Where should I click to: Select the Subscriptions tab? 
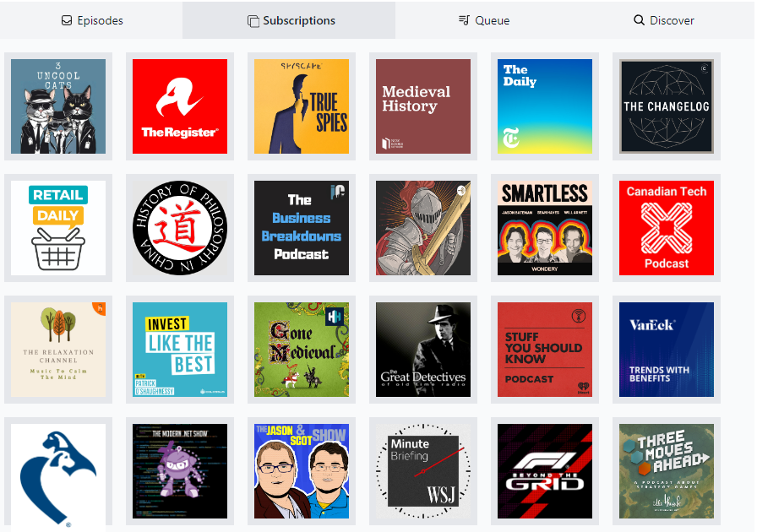coord(291,20)
